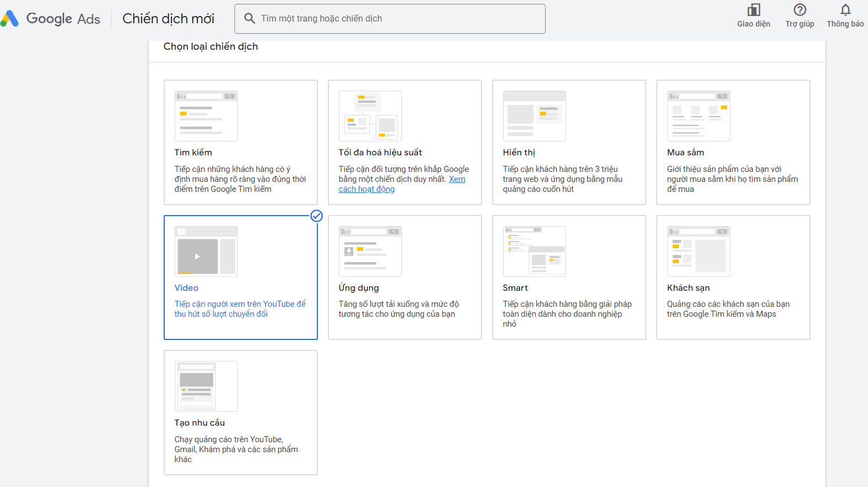This screenshot has width=868, height=487.
Task: Click description 'Chạy quảng cáo trên YouTube, Gmail'
Action: 237,449
